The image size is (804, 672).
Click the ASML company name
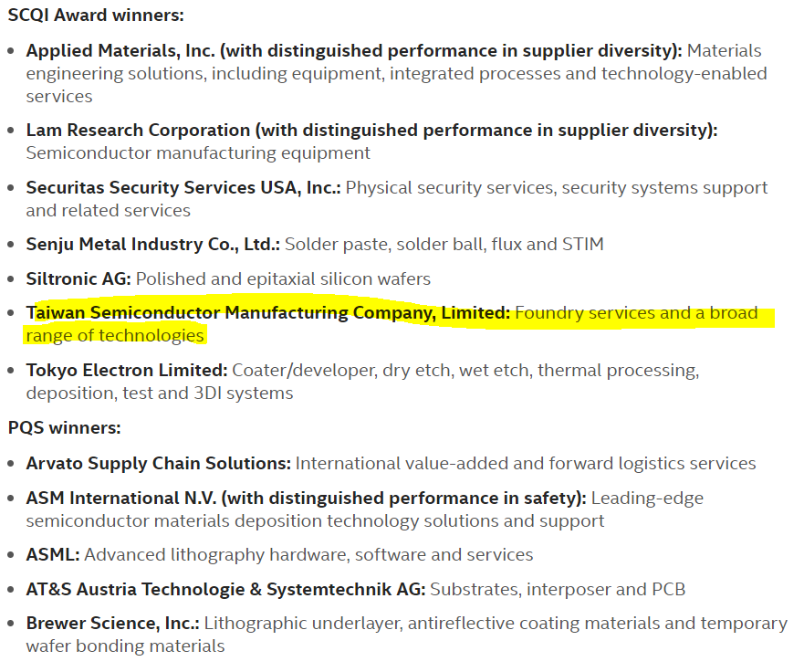tap(53, 555)
